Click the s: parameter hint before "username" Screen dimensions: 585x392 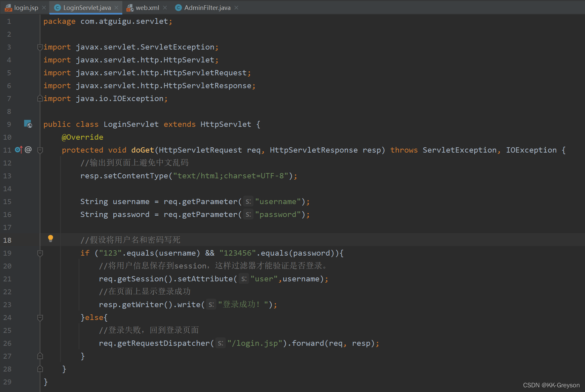point(248,201)
